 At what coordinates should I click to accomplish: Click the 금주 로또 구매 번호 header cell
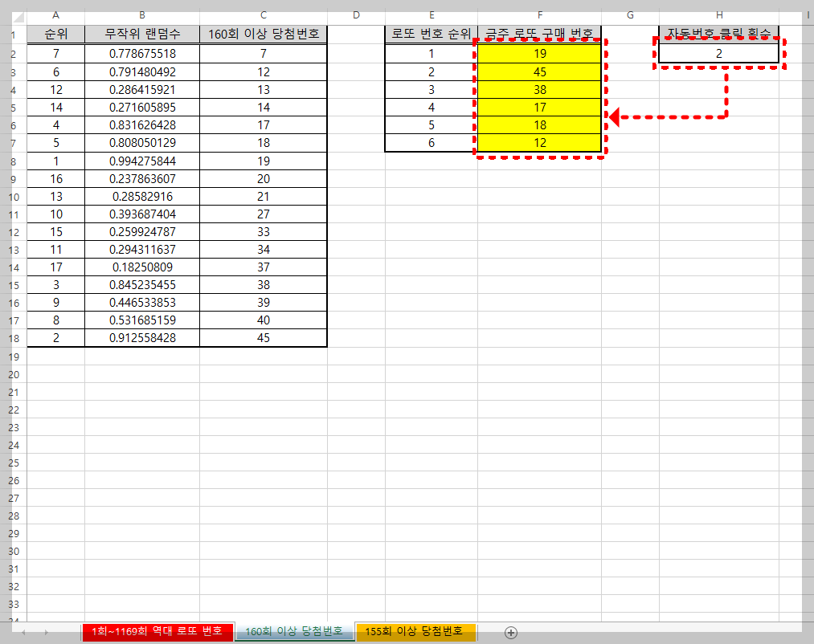[540, 35]
